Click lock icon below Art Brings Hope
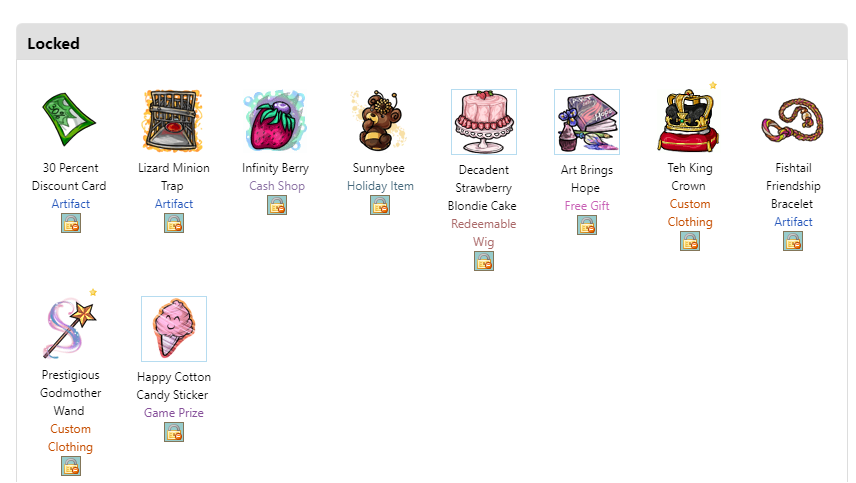This screenshot has height=483, width=856. pyautogui.click(x=587, y=225)
